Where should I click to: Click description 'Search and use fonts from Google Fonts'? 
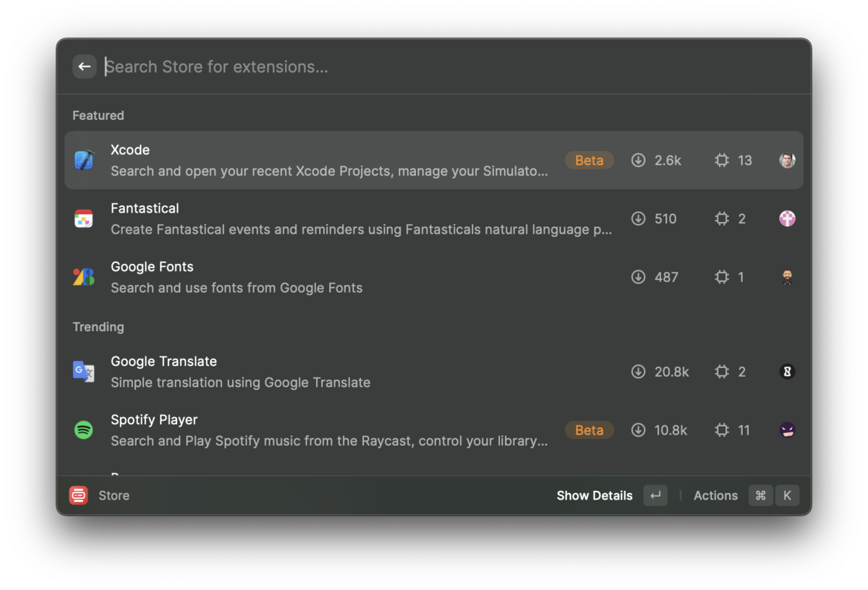(237, 288)
